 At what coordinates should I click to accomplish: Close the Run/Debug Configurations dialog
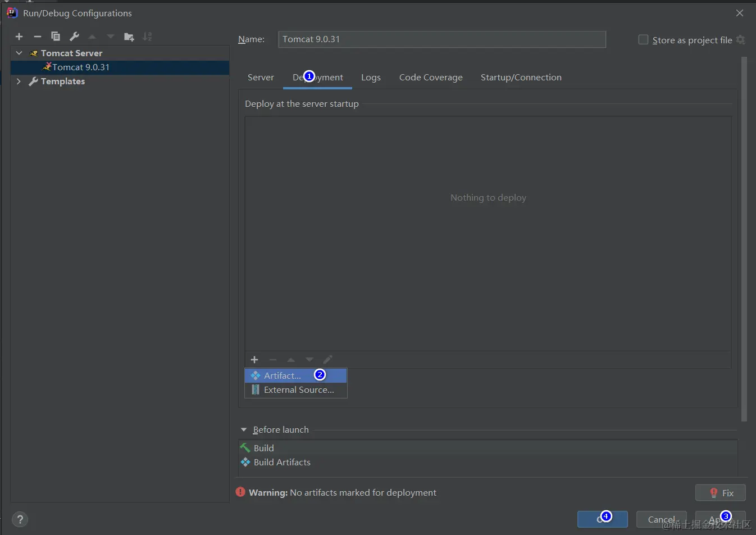[740, 13]
